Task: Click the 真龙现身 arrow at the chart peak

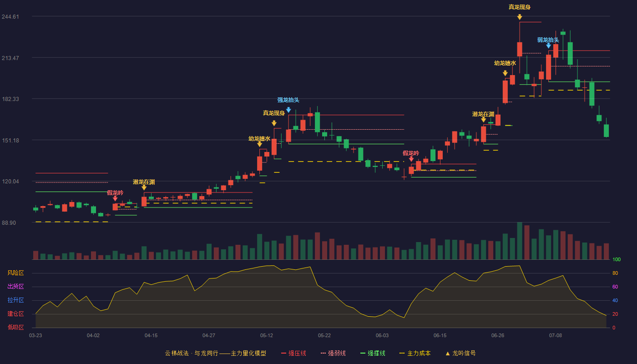Action: point(520,17)
